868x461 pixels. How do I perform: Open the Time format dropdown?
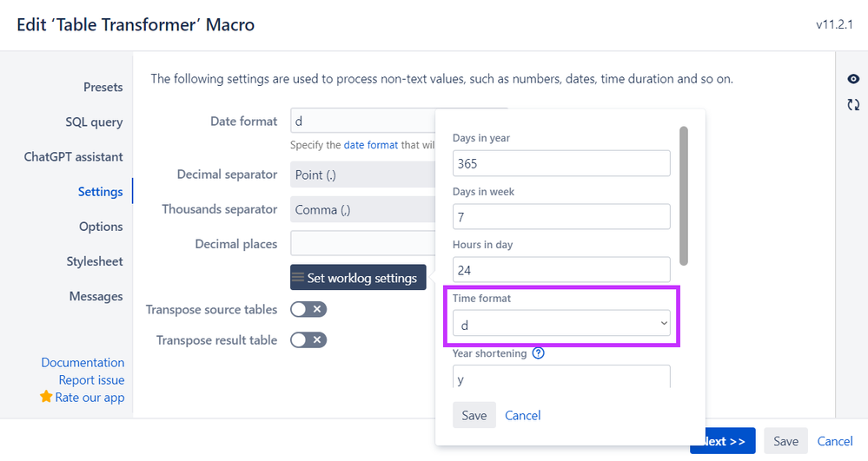pyautogui.click(x=561, y=325)
